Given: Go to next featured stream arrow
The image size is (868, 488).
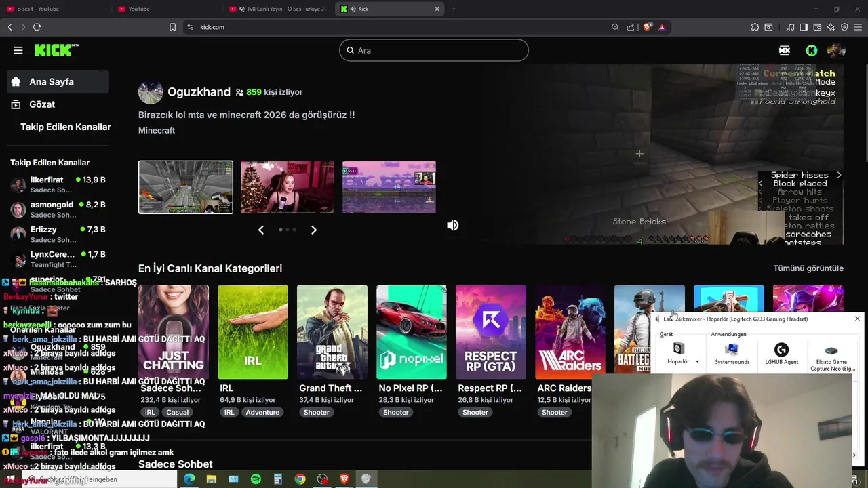Looking at the screenshot, I should click(313, 230).
